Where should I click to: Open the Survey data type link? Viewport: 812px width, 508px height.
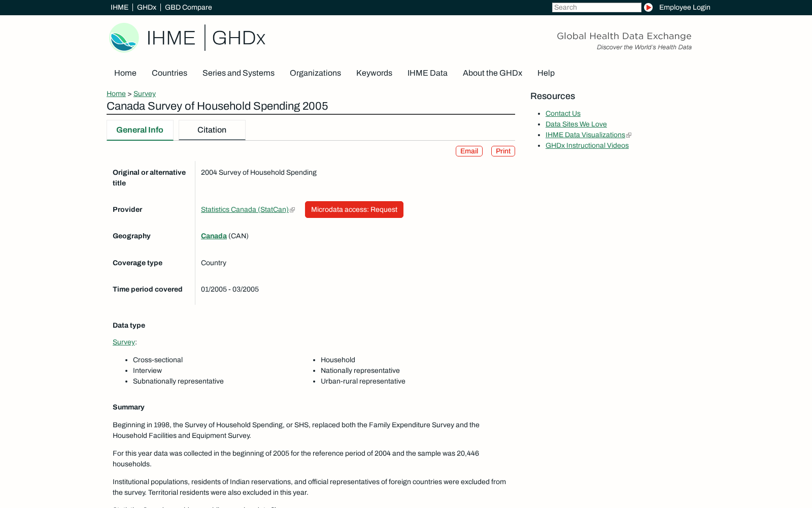click(x=124, y=342)
